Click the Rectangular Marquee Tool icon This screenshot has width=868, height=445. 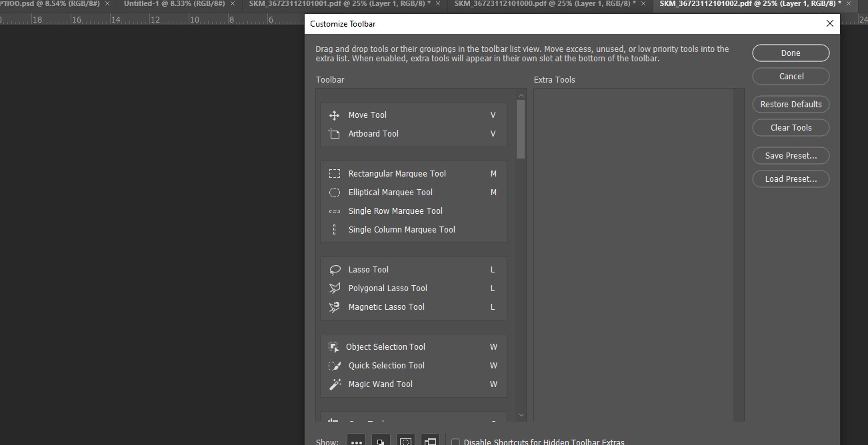click(335, 174)
